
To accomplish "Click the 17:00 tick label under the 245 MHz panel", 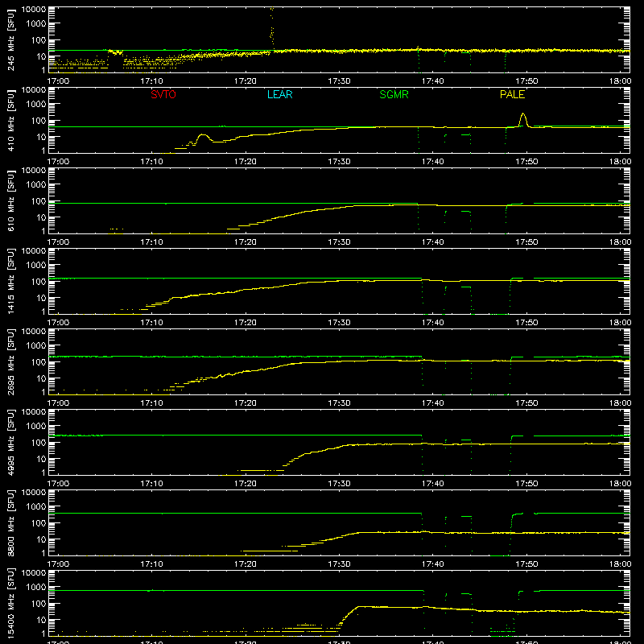I will (x=58, y=81).
